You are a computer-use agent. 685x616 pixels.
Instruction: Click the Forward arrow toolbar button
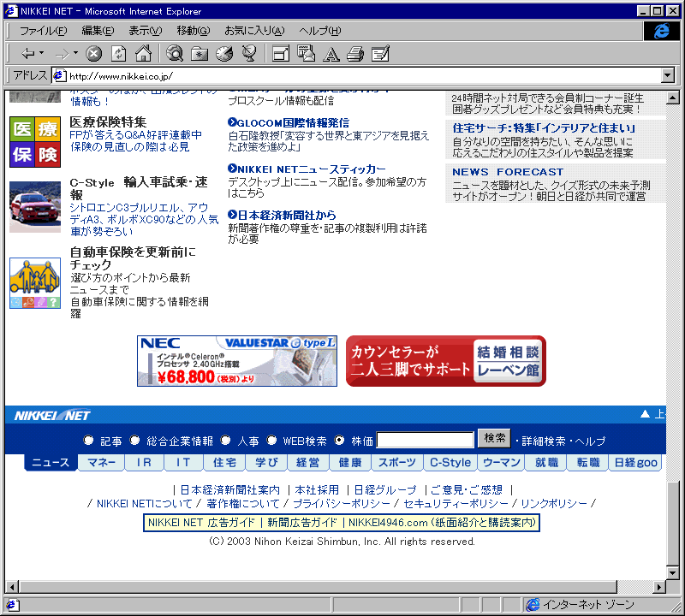[63, 54]
